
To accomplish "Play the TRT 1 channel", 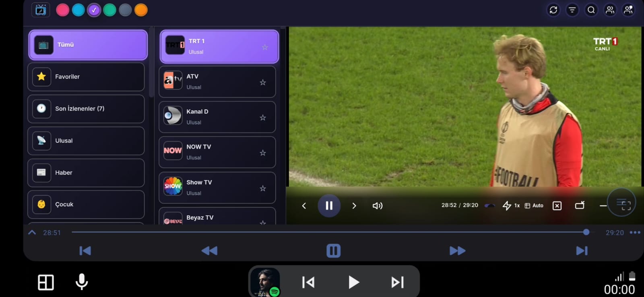I will click(219, 46).
